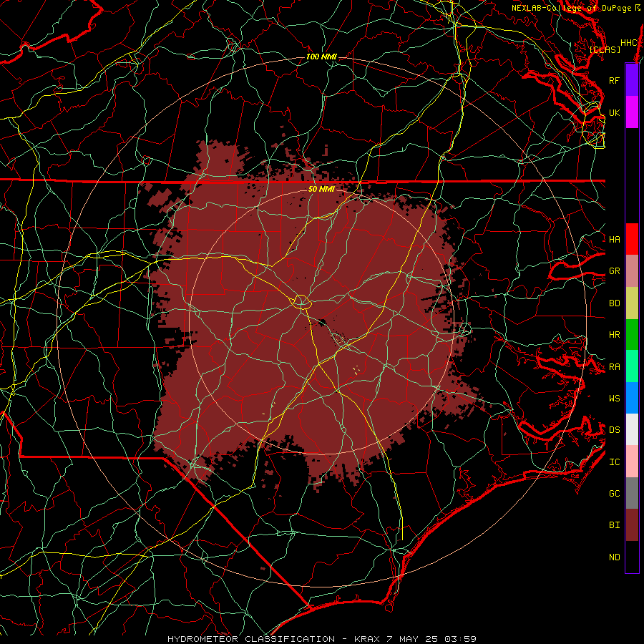644x644 pixels.
Task: Click the RF legend label
Action: click(x=615, y=80)
